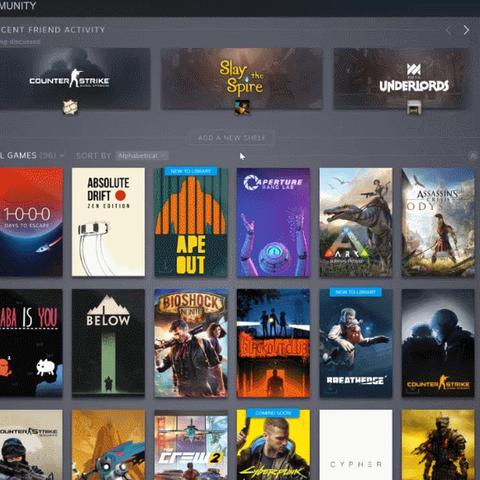
Task: Open the Ape Out game cover
Action: (191, 222)
